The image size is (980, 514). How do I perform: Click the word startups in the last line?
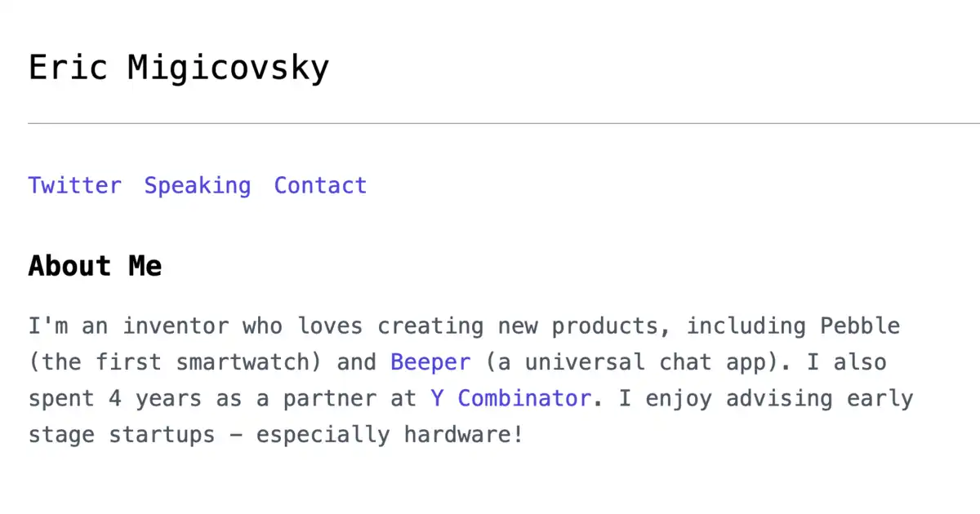pyautogui.click(x=162, y=434)
